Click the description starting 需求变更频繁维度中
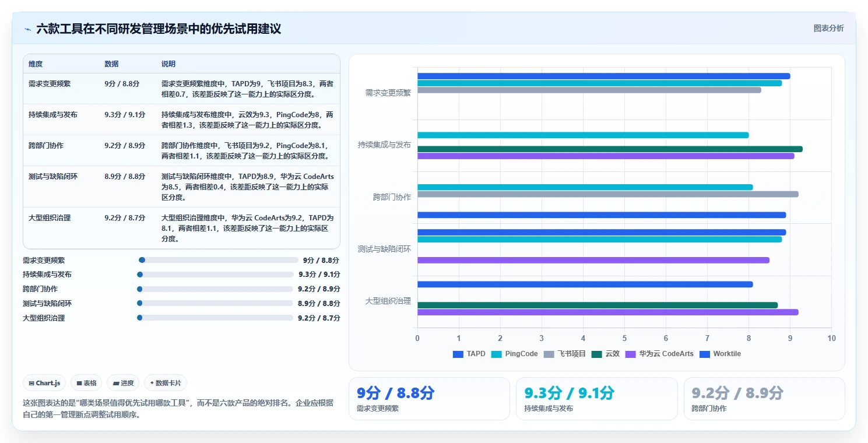Viewport: 868px width, 443px height. (247, 89)
